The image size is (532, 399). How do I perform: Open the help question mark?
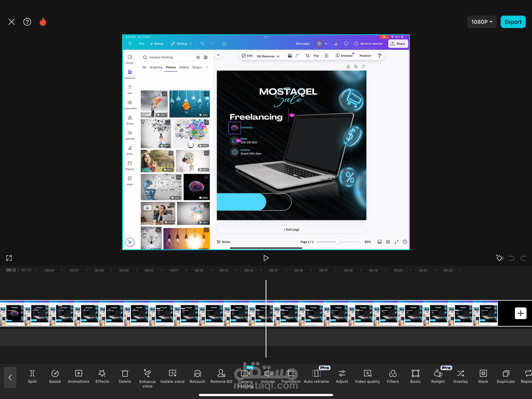click(x=27, y=22)
